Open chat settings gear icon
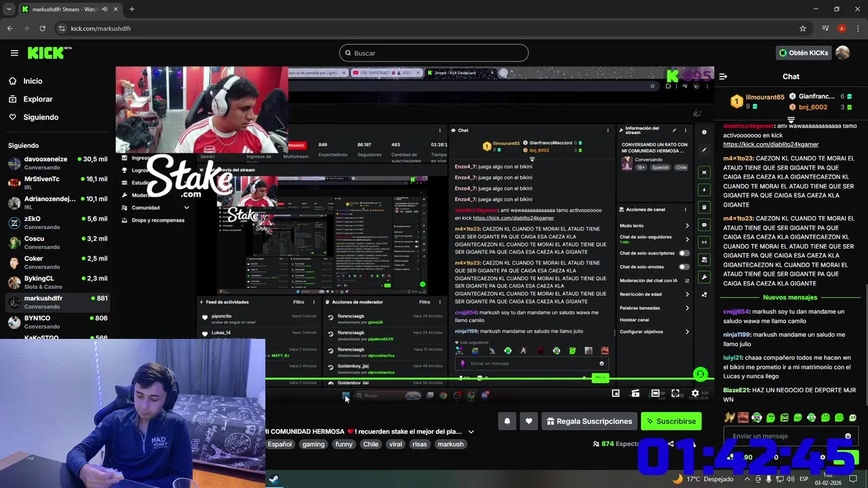 coord(823,457)
